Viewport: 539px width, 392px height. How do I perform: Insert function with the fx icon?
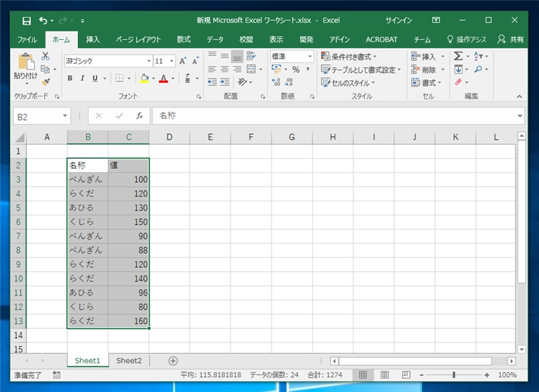pyautogui.click(x=139, y=116)
